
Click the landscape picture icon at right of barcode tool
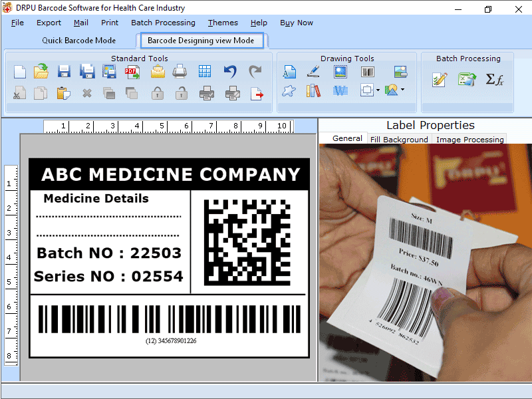click(x=401, y=72)
